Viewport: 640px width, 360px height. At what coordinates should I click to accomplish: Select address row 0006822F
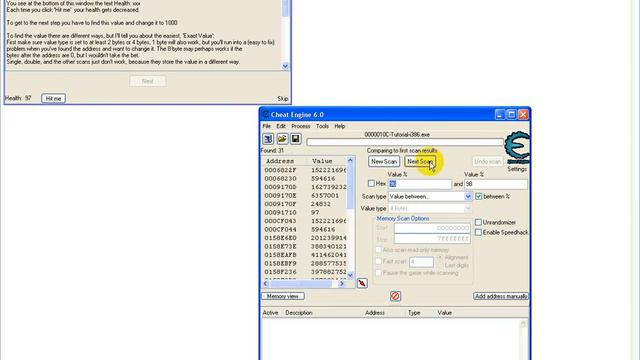[x=304, y=170]
